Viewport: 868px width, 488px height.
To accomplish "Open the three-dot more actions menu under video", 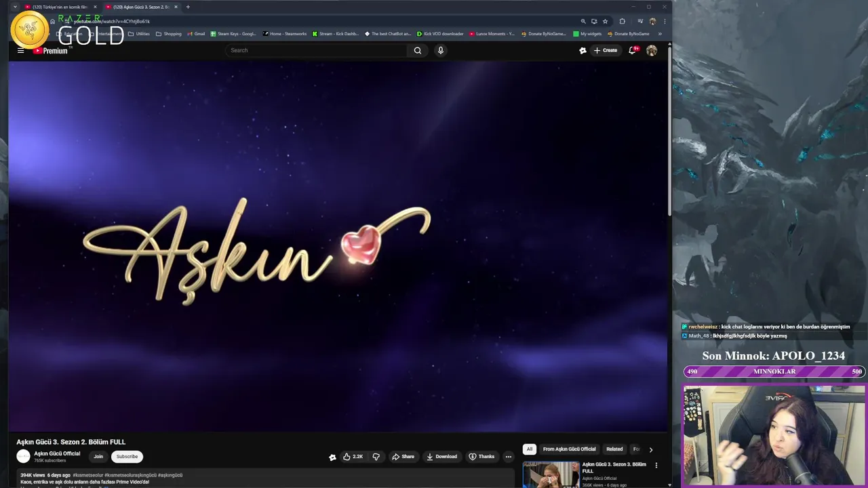I will (509, 457).
